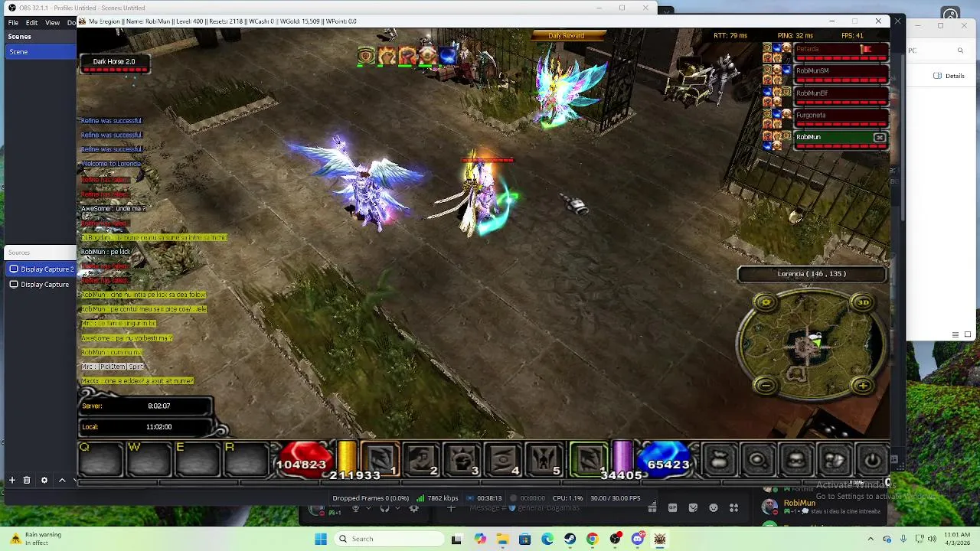Image resolution: width=980 pixels, height=551 pixels.
Task: Click the R item quick slot
Action: (x=246, y=459)
